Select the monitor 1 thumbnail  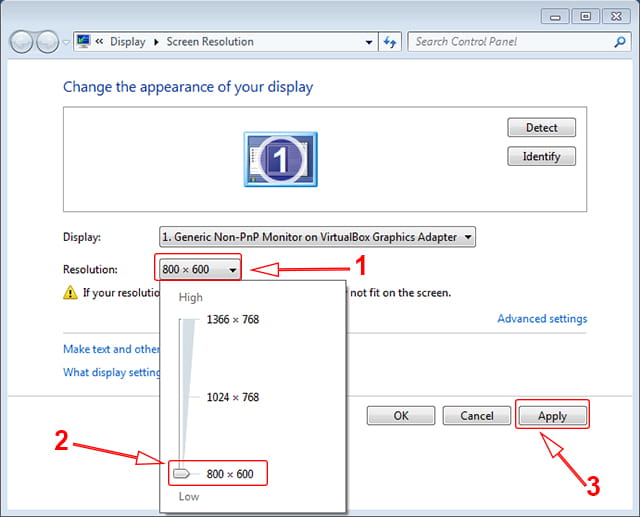point(280,159)
